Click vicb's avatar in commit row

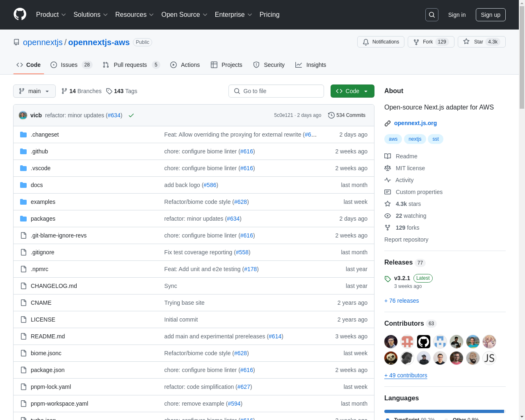pyautogui.click(x=23, y=115)
